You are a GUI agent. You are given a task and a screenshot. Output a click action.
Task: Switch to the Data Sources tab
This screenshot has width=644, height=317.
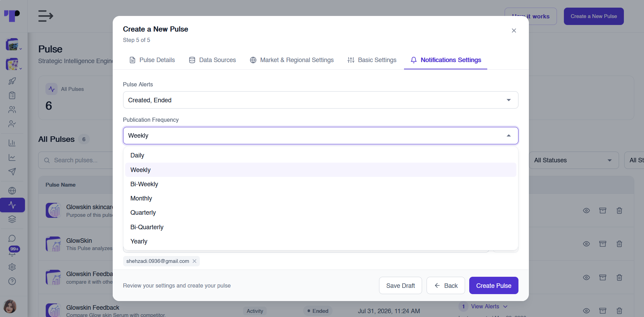tap(213, 60)
